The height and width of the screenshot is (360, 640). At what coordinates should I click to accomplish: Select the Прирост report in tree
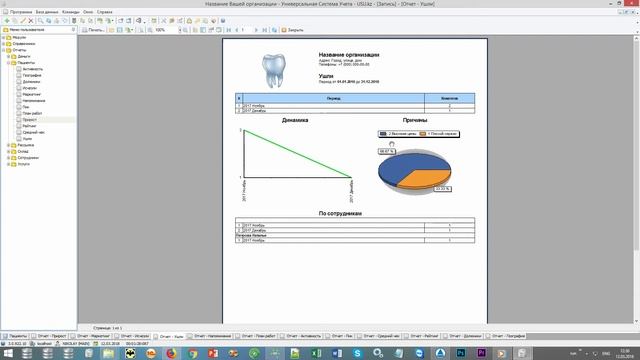point(30,120)
